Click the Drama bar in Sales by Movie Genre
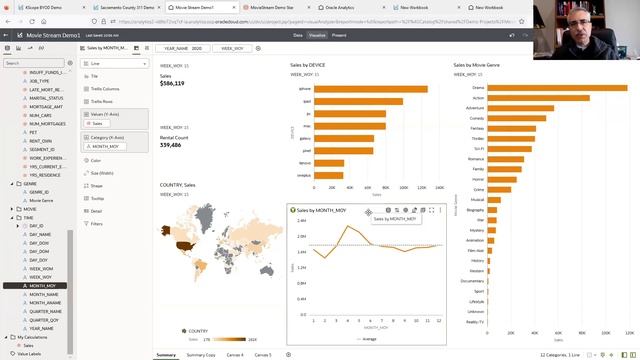This screenshot has width=640, height=360. tap(557, 88)
